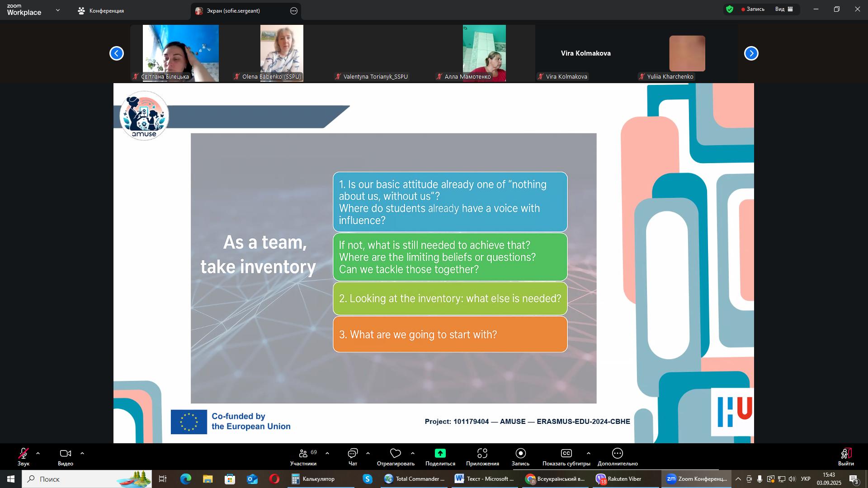Unmute the microphone
Image resolution: width=868 pixels, height=488 pixels.
(x=24, y=454)
